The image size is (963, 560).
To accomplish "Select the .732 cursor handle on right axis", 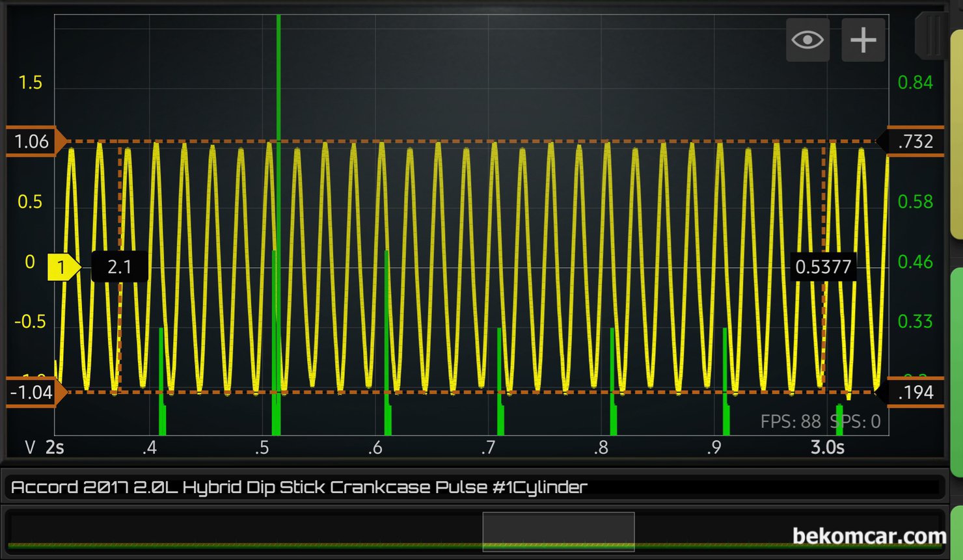I will [914, 141].
